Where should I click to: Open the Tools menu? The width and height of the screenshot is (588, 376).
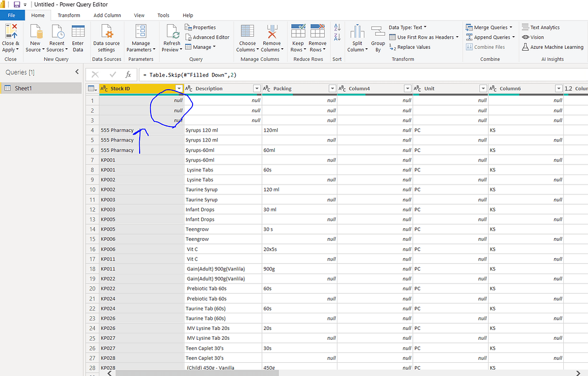(x=163, y=15)
